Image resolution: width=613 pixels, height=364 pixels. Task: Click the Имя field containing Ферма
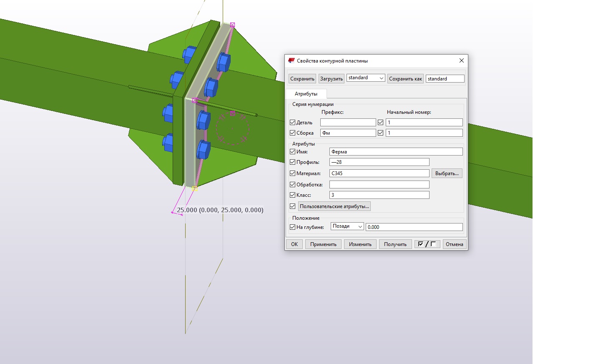tap(396, 152)
